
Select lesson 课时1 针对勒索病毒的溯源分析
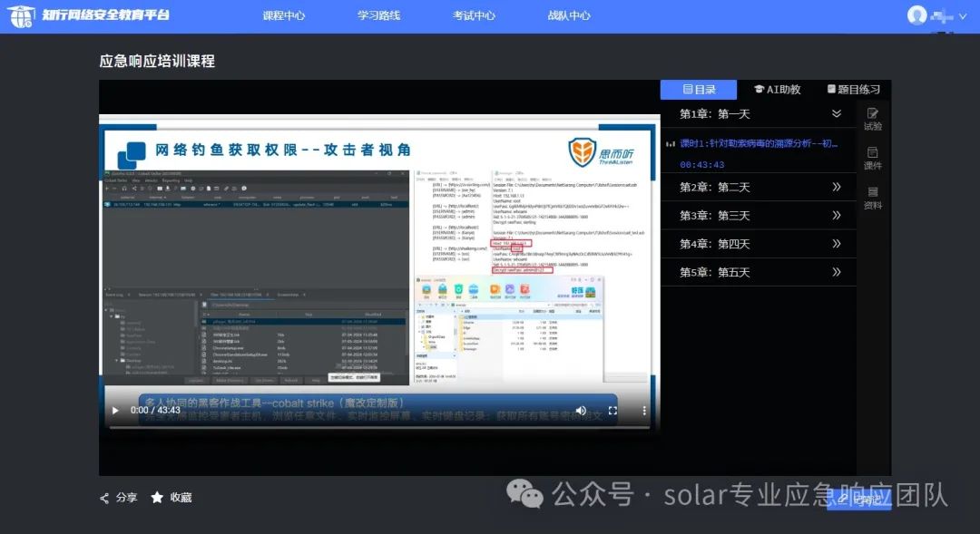(758, 143)
